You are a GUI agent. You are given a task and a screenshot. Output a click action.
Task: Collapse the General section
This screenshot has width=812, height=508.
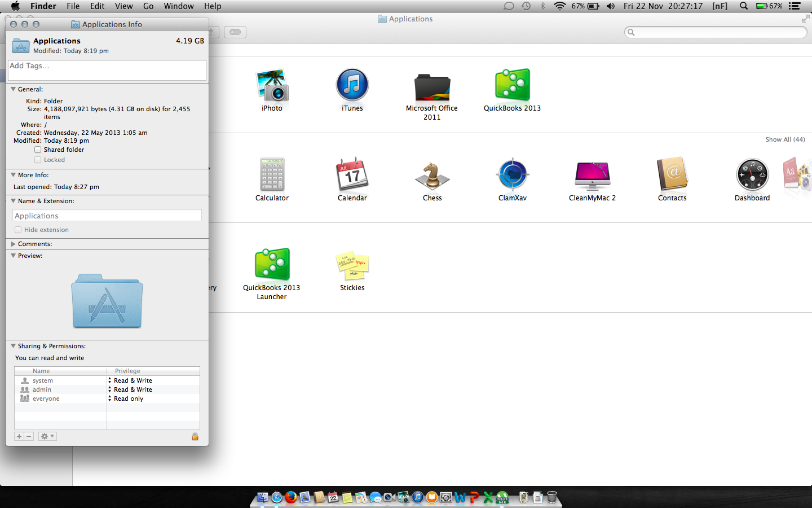click(13, 89)
